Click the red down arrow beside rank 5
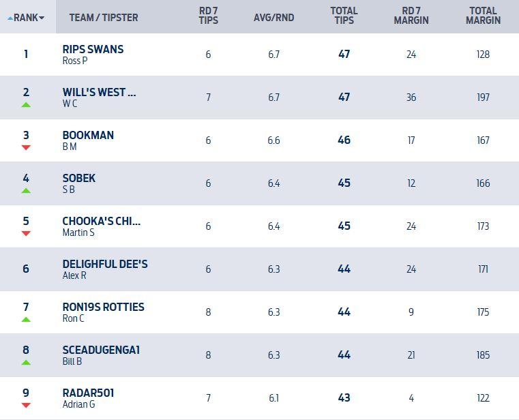Screen dimensions: 519x420 [x=26, y=233]
